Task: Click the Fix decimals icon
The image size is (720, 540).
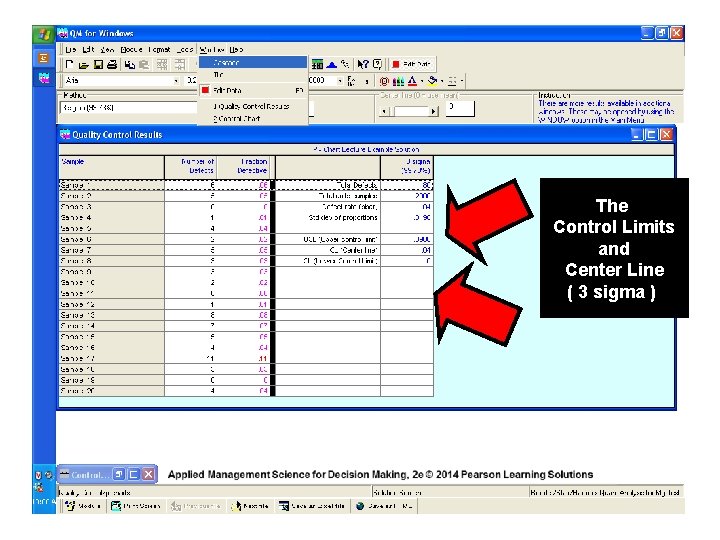Action: (x=351, y=81)
